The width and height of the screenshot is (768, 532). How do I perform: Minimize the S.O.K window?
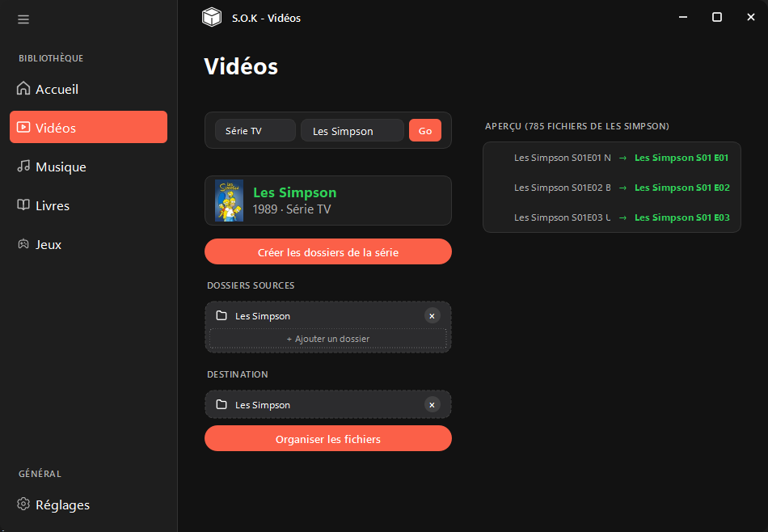[683, 17]
